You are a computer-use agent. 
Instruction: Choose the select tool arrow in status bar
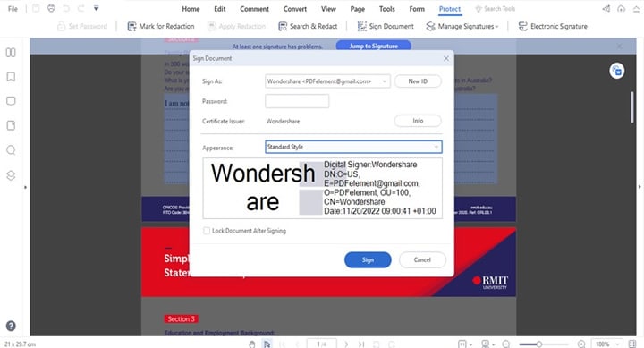click(x=267, y=344)
